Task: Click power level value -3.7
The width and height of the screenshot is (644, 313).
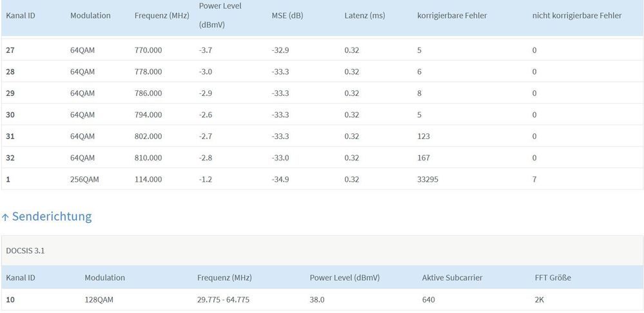Action: point(206,50)
